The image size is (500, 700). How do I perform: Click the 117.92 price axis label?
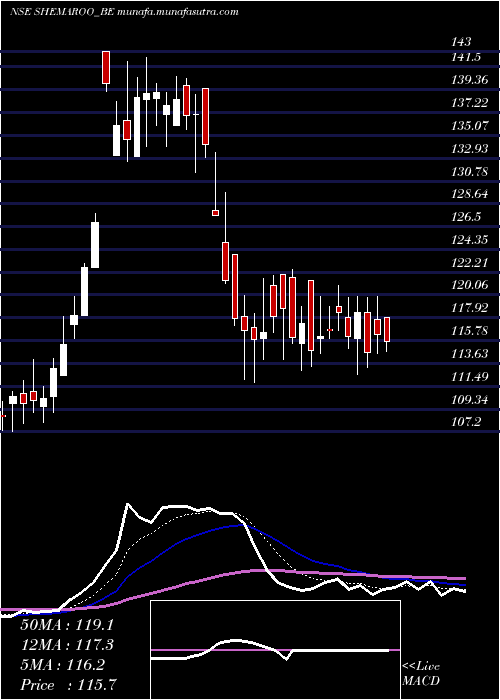click(469, 308)
